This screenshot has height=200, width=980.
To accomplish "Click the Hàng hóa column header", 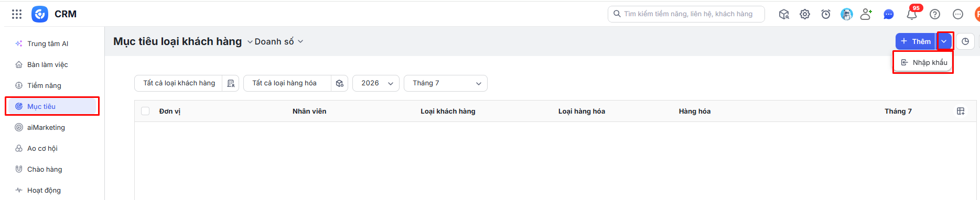I will point(695,111).
